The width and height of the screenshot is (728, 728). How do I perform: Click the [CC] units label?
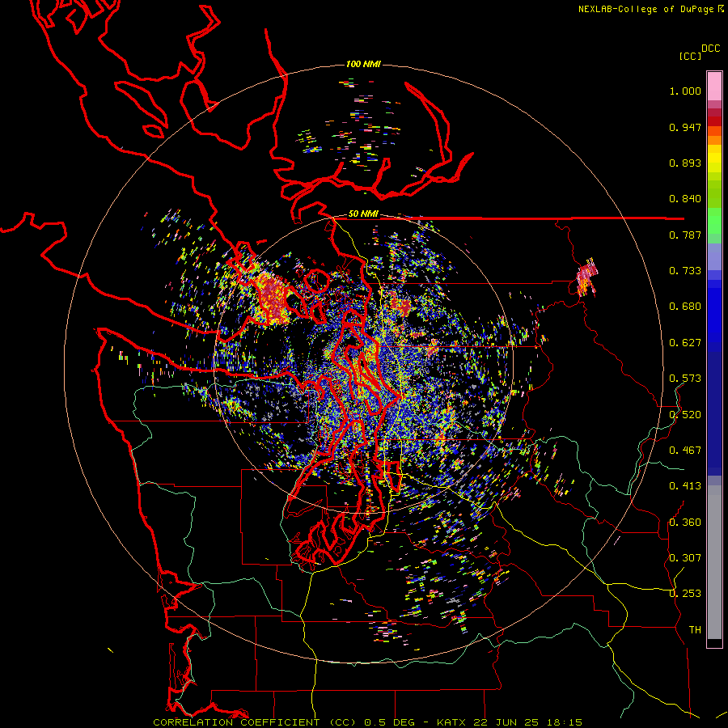(690, 56)
